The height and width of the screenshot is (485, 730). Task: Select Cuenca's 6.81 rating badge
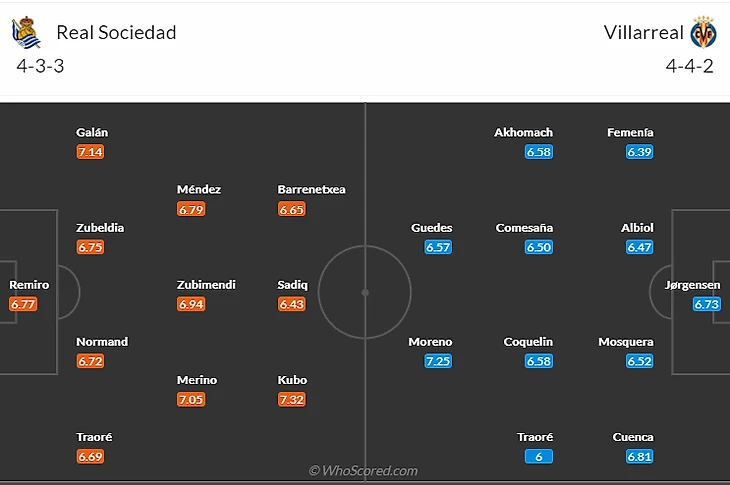[639, 456]
